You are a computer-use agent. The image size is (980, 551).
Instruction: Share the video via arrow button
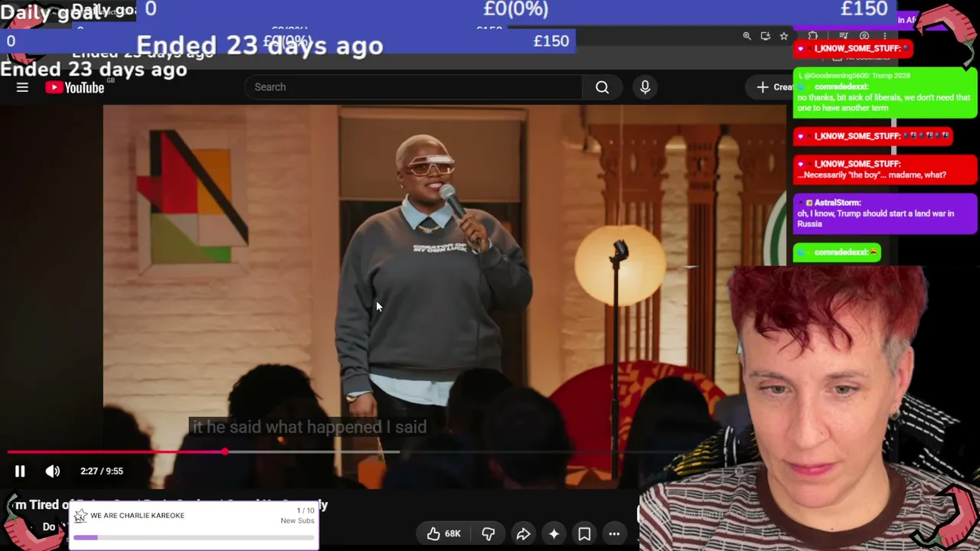point(523,533)
